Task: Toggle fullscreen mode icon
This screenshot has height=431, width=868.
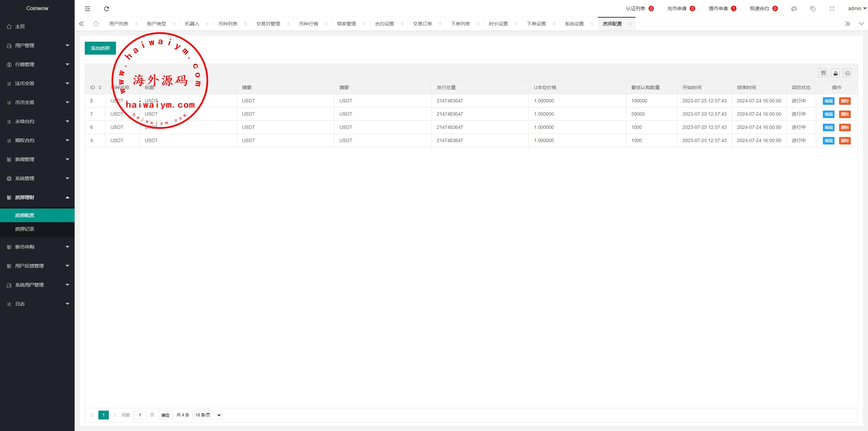Action: (x=832, y=9)
